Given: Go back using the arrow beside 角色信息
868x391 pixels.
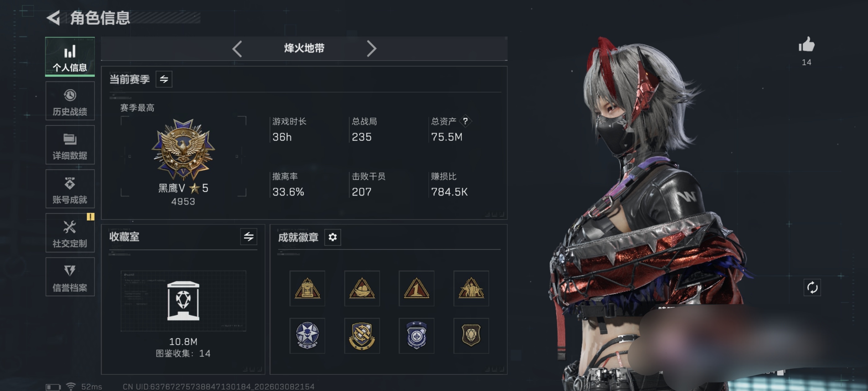Looking at the screenshot, I should coord(53,18).
